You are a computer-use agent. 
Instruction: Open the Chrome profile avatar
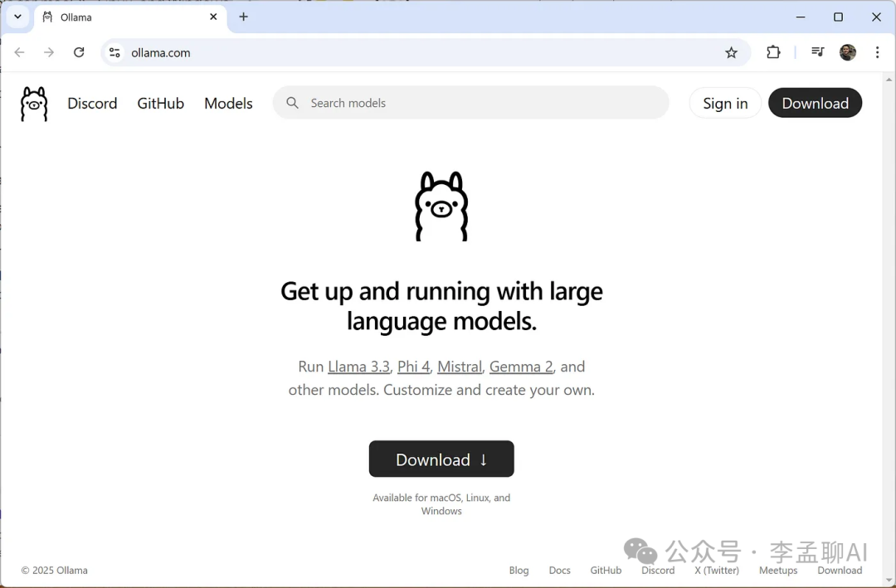[847, 52]
